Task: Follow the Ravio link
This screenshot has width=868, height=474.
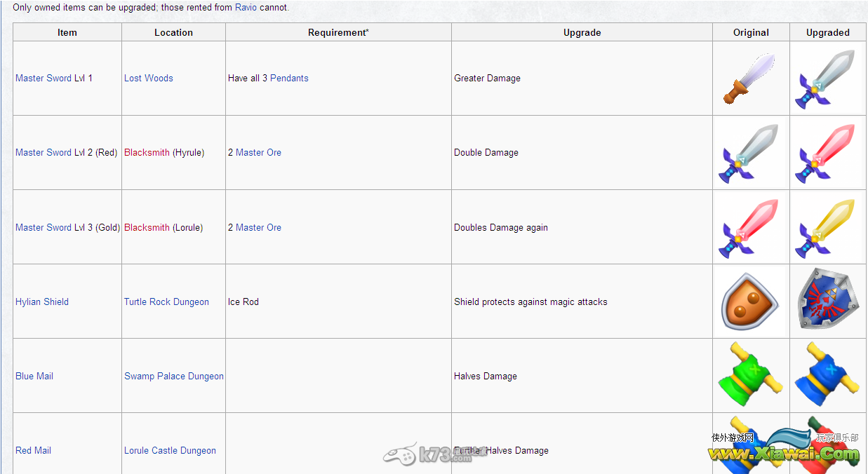Action: [x=246, y=8]
